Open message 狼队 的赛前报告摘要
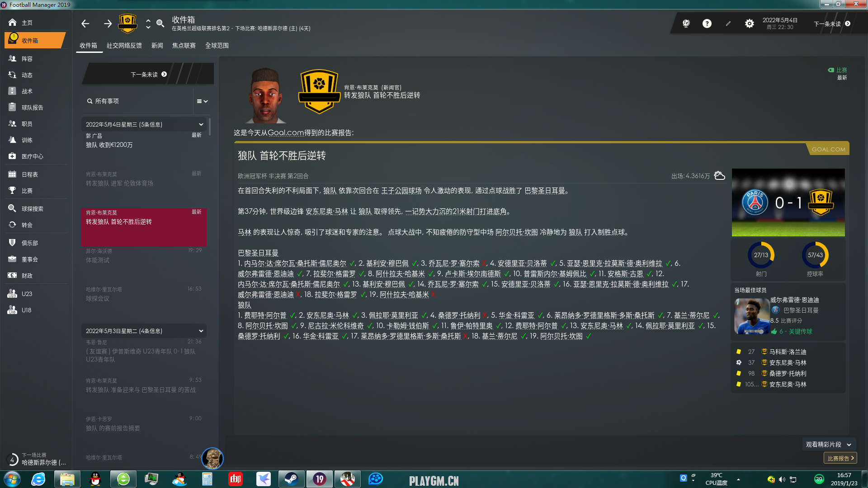This screenshot has width=868, height=488. [144, 433]
